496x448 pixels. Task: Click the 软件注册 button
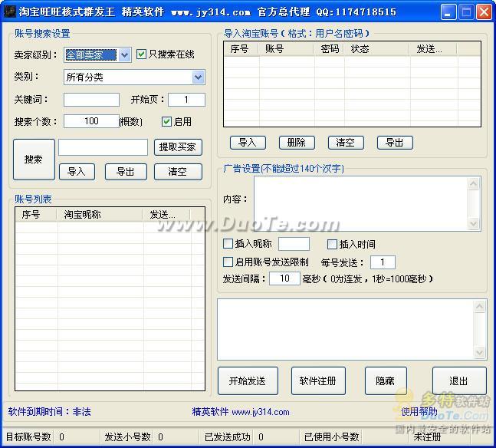tap(318, 381)
